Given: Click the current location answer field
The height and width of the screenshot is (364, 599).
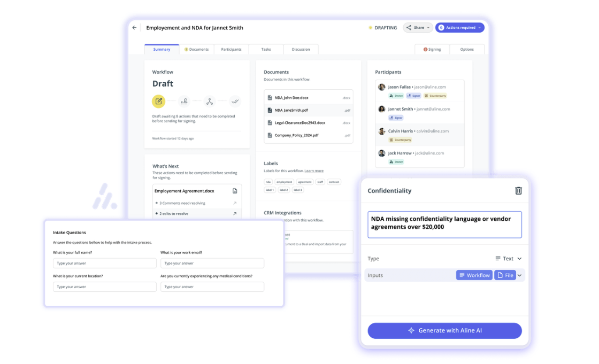Looking at the screenshot, I should pyautogui.click(x=105, y=287).
